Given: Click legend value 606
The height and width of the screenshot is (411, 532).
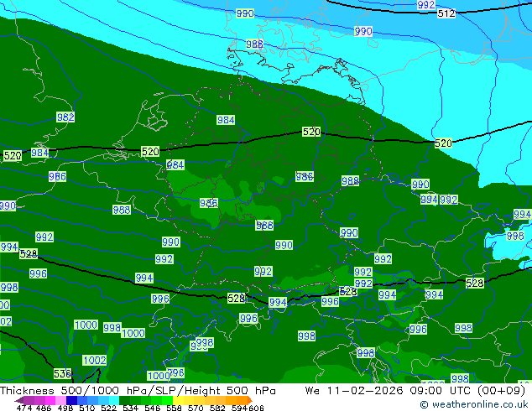Looking at the screenshot, I should (256, 408).
